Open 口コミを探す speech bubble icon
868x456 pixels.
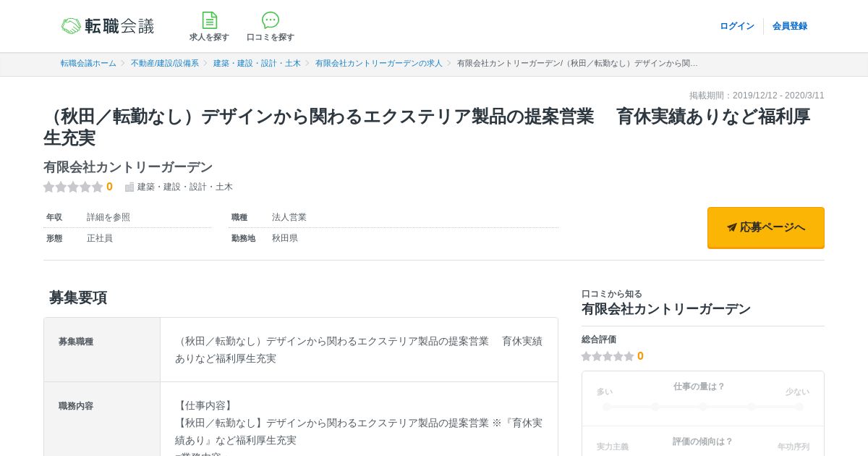pyautogui.click(x=271, y=20)
